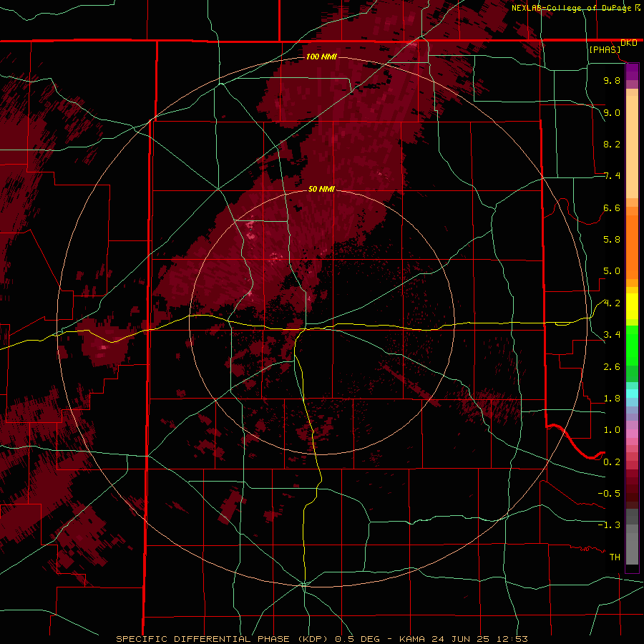Click the 4.2 value on color scale
644x644 pixels.
coord(612,303)
